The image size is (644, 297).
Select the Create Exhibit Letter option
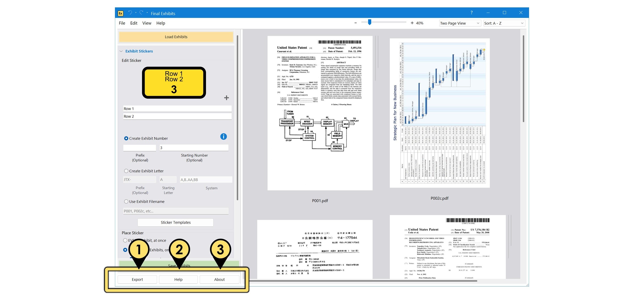tap(126, 171)
